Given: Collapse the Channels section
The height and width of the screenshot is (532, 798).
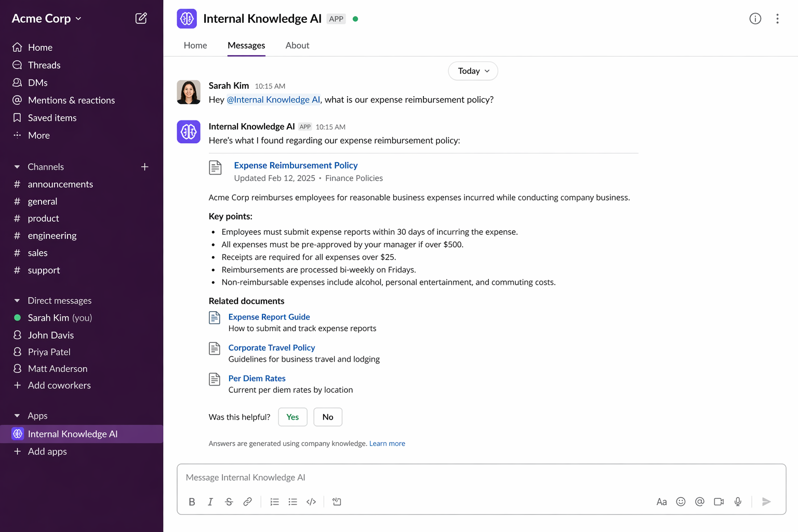Looking at the screenshot, I should point(16,166).
